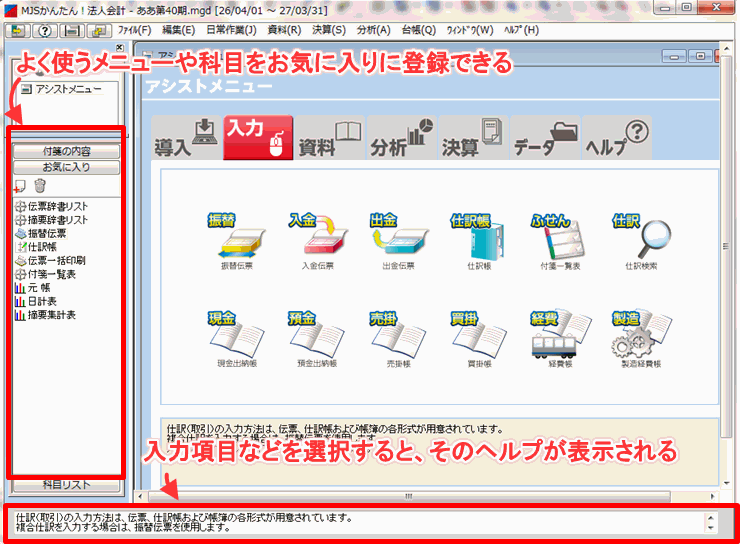Open the 編集(E) menu
The width and height of the screenshot is (740, 544).
[x=178, y=30]
